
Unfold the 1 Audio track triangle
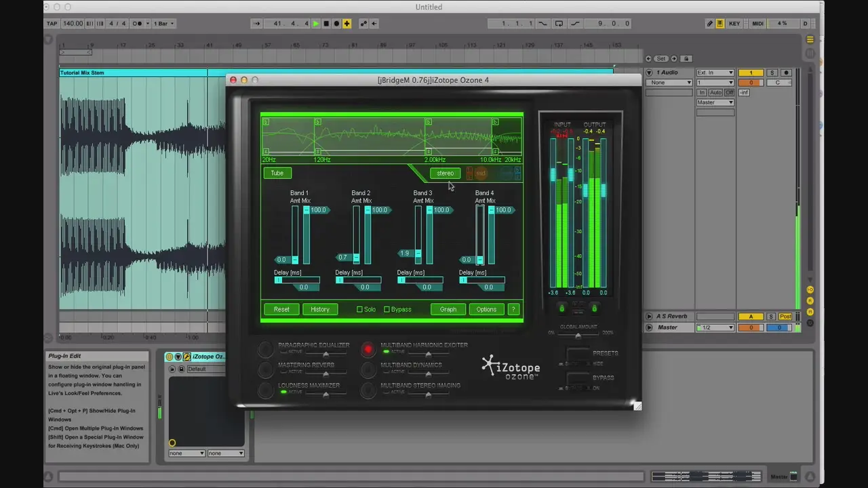tap(649, 73)
